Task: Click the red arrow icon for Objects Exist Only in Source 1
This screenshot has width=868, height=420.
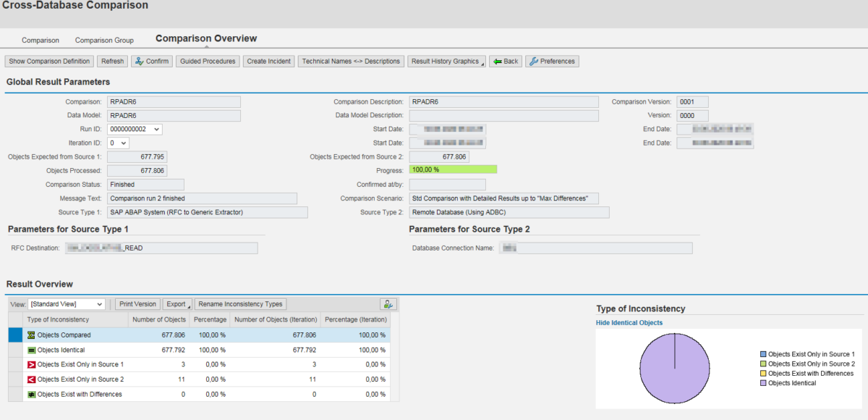Action: [30, 364]
